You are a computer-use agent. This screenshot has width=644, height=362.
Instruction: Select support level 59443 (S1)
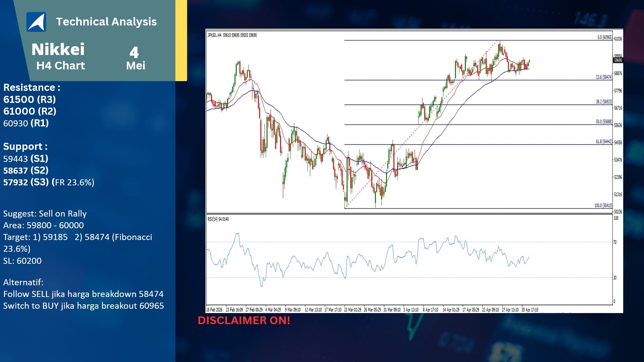26,159
